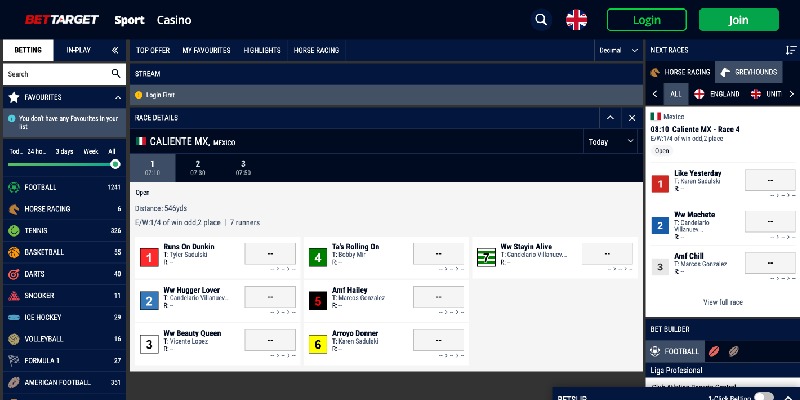Select the American Football icon
This screenshot has height=400, width=800.
(14, 382)
